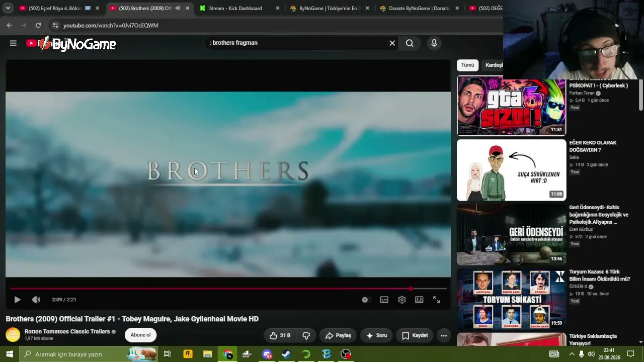Close the Stream - Kick Dashboard tab
Screen dimensions: 644x362
(x=278, y=8)
